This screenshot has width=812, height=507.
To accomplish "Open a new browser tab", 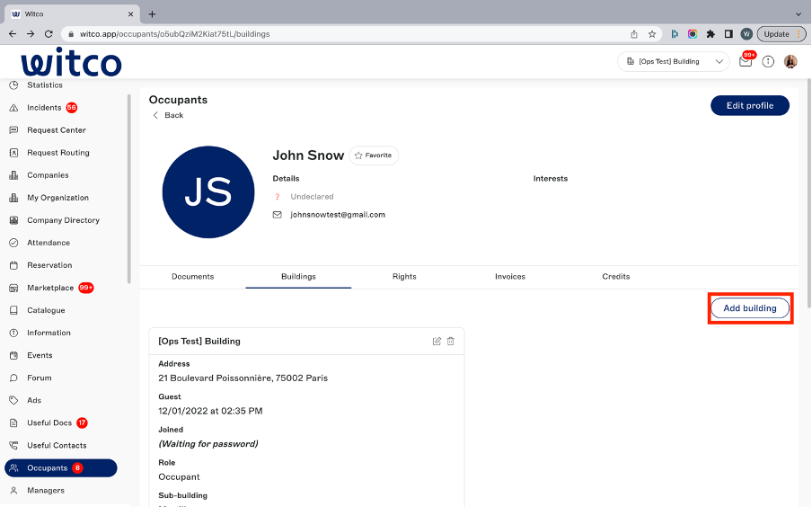I will pyautogui.click(x=152, y=14).
